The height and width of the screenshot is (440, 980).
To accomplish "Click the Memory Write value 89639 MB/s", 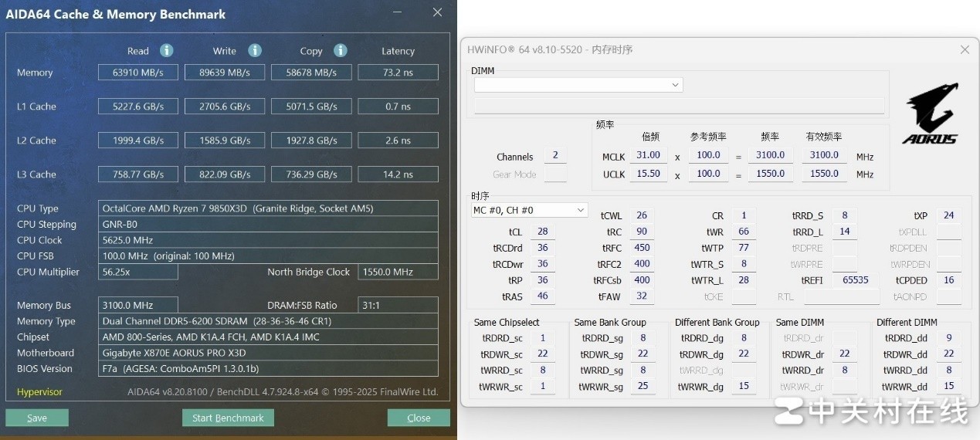I will [x=225, y=73].
